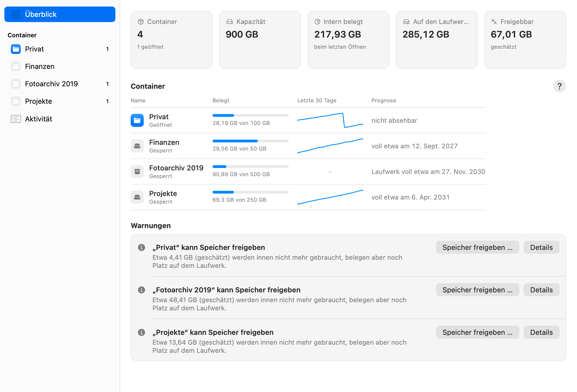Click the Projekte drive icon in the table

[137, 197]
